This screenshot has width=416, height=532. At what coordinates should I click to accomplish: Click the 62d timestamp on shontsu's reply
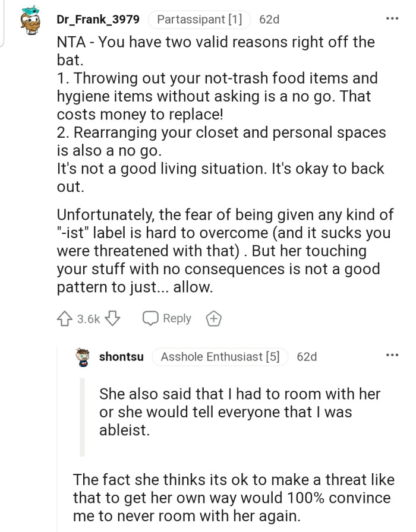coord(307,357)
